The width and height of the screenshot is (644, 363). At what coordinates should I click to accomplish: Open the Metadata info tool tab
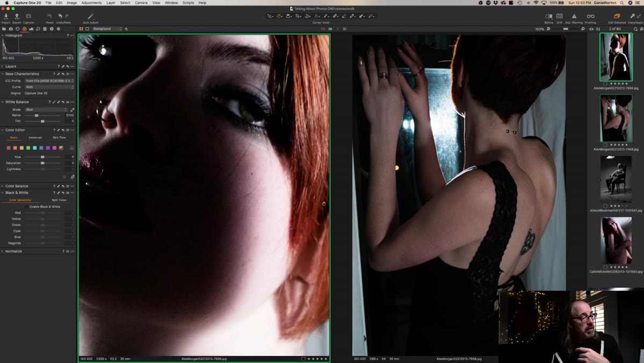52,28
